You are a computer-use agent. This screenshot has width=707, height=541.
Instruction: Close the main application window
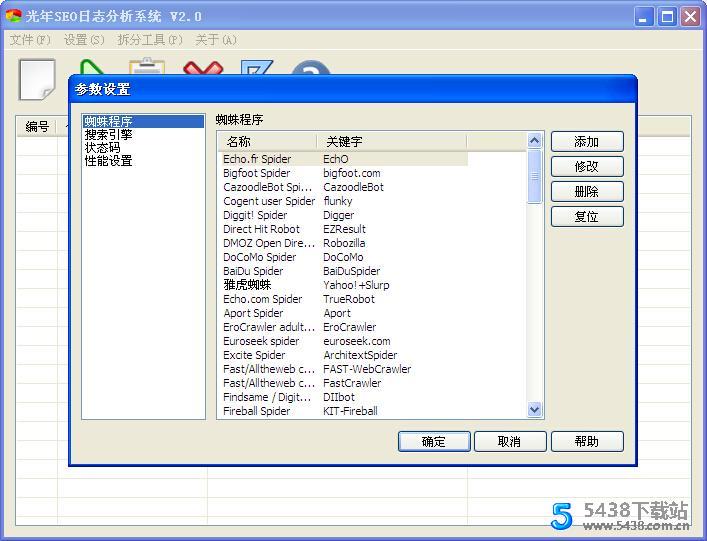[691, 17]
